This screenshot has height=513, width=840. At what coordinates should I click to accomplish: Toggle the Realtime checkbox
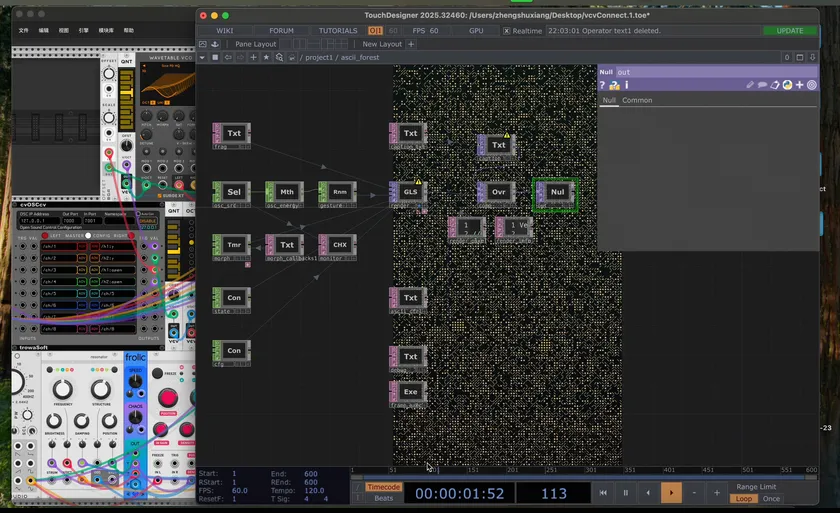[506, 31]
